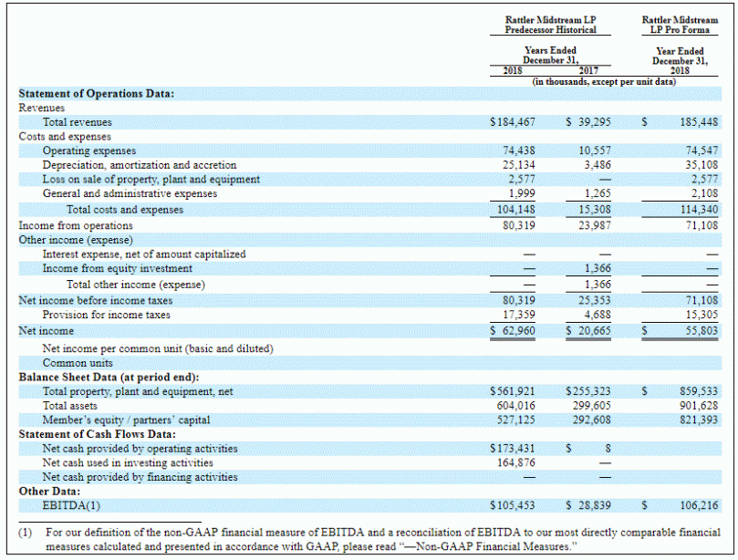Select the 'Operating expenses' row label

tap(89, 150)
